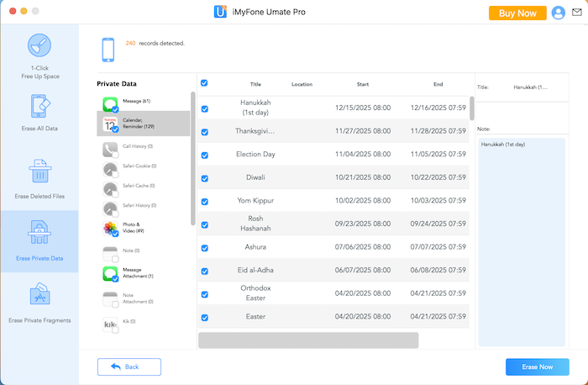588x385 pixels.
Task: Uncheck the Rosh Hashanah checkbox
Action: point(204,224)
